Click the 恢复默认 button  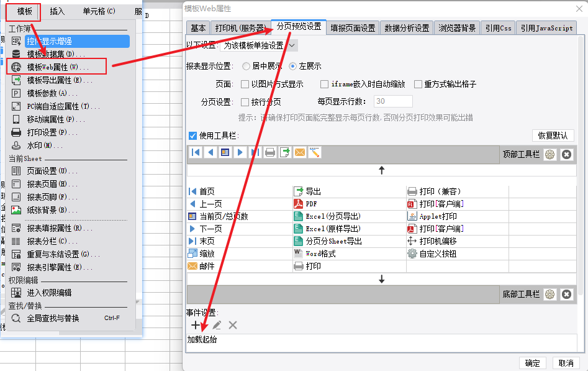click(553, 135)
